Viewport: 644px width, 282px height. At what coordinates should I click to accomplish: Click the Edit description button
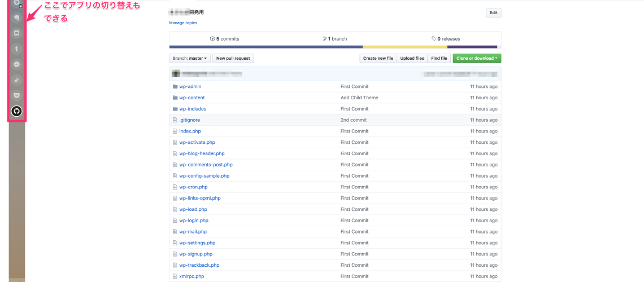[x=493, y=13]
